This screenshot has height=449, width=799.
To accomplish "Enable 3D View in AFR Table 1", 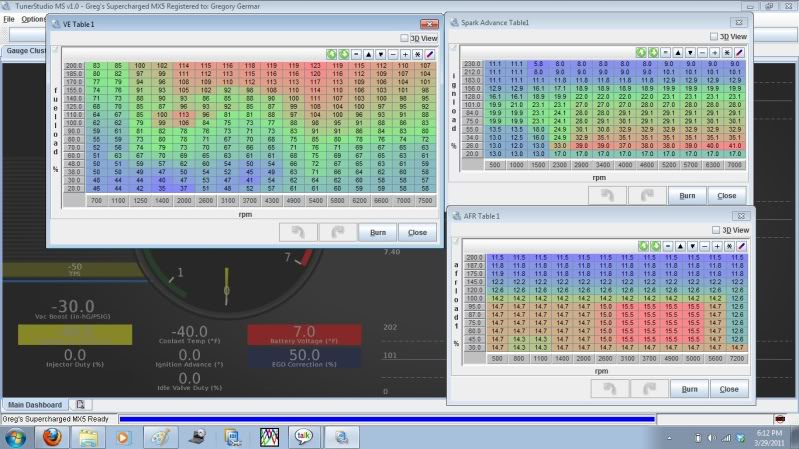I will (x=731, y=230).
